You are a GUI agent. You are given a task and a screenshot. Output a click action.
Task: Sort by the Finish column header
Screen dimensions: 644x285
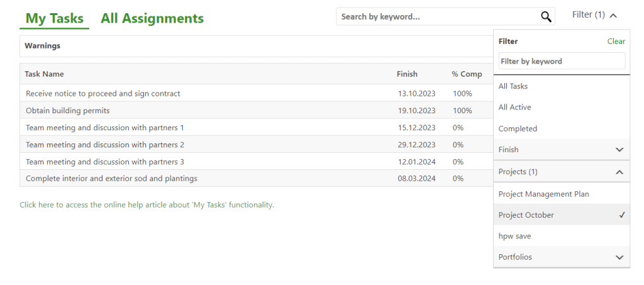point(407,74)
